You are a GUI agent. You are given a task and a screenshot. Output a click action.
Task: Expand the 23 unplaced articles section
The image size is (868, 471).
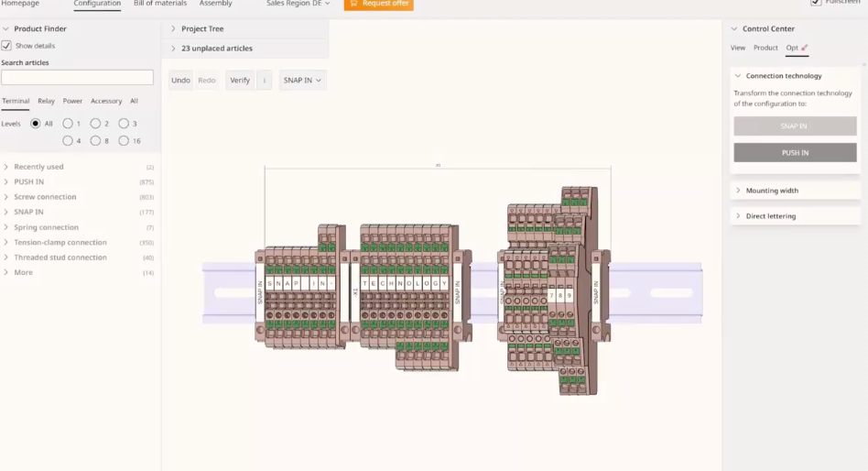(173, 49)
